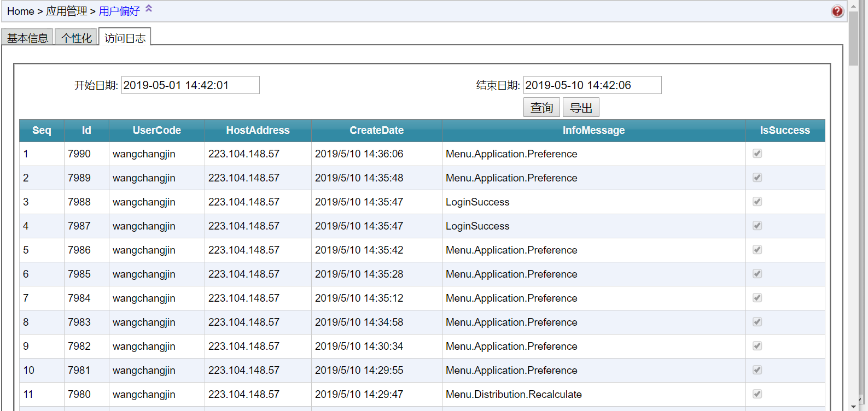This screenshot has height=411, width=868.
Task: Click the page scrollbar down arrow
Action: click(x=853, y=406)
